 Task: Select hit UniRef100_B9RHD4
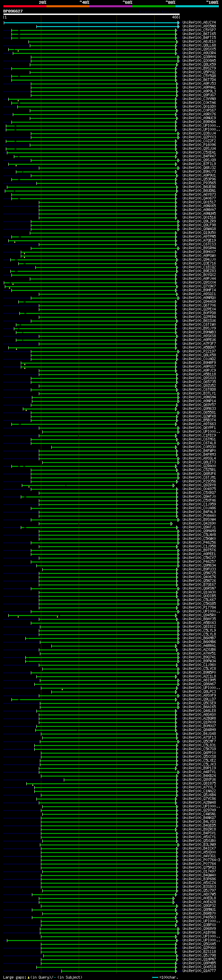coord(199,122)
